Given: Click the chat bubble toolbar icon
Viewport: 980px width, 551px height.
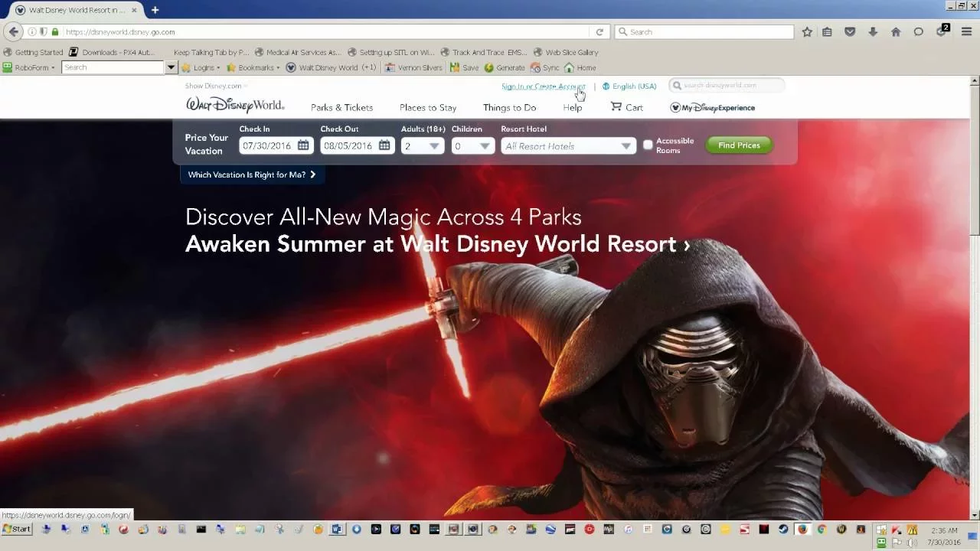Looking at the screenshot, I should (919, 32).
